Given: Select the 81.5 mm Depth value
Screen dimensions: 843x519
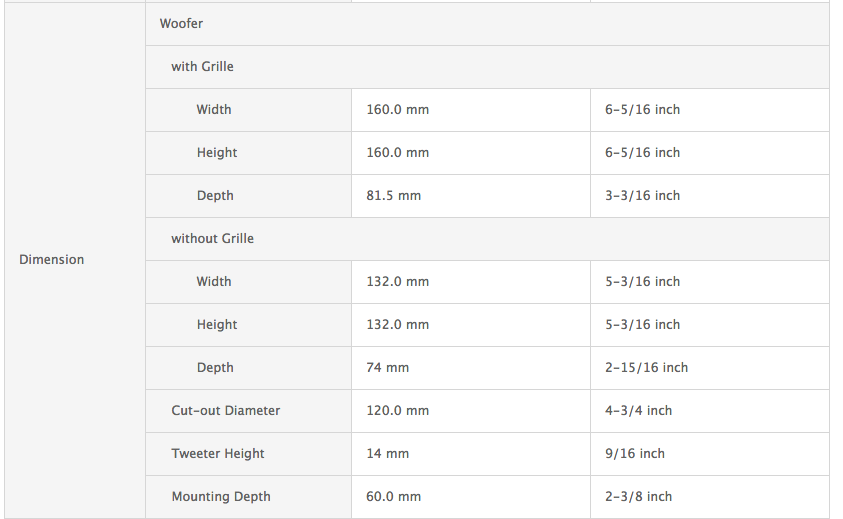Looking at the screenshot, I should 394,196.
